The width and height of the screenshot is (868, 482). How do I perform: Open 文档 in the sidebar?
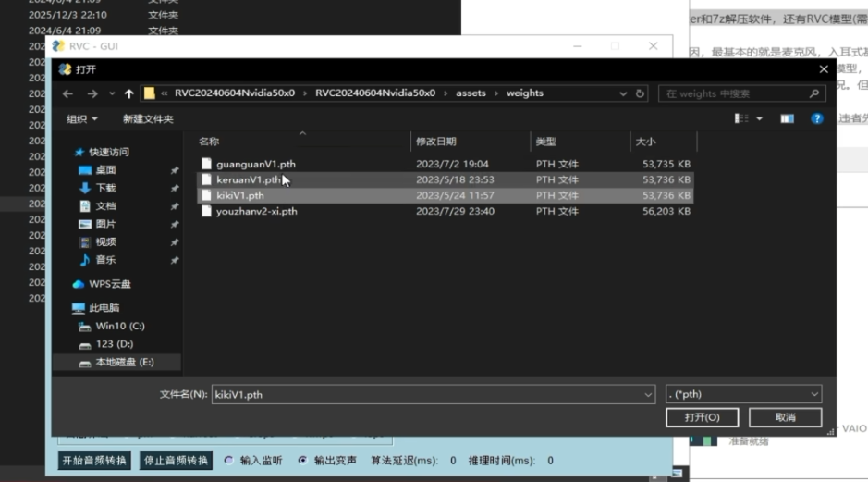coord(105,206)
